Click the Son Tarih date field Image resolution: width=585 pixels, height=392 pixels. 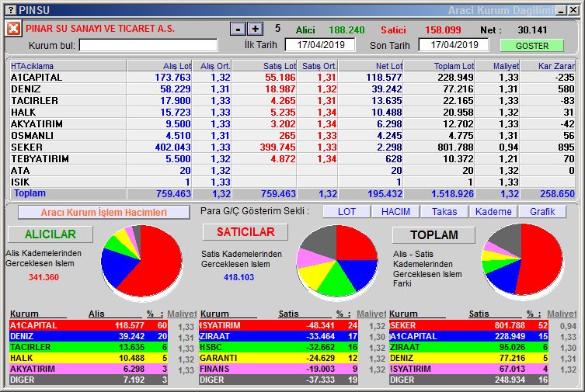coord(454,45)
